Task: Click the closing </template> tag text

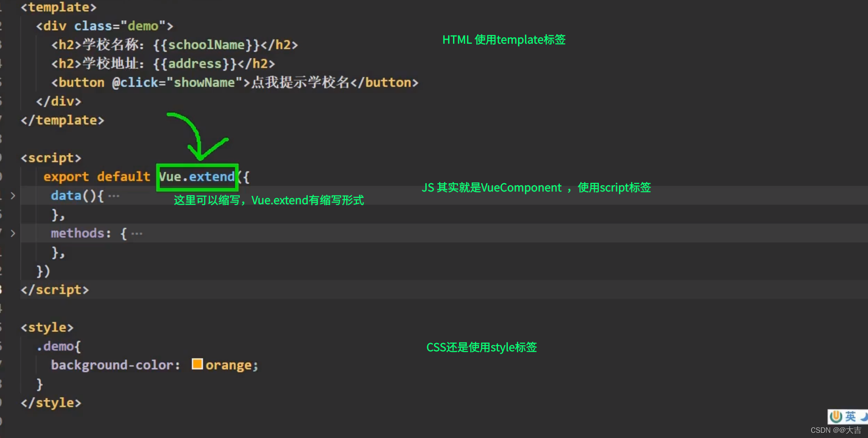Action: click(x=62, y=120)
